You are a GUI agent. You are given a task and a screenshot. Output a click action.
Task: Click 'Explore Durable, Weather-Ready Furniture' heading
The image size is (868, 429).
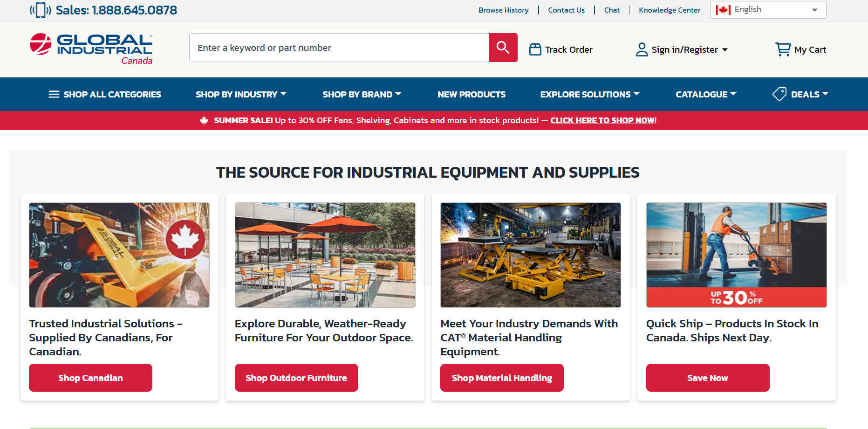[x=324, y=331]
